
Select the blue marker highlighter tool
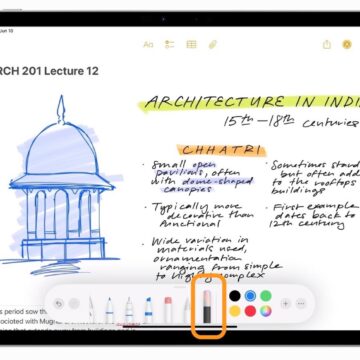tap(148, 310)
